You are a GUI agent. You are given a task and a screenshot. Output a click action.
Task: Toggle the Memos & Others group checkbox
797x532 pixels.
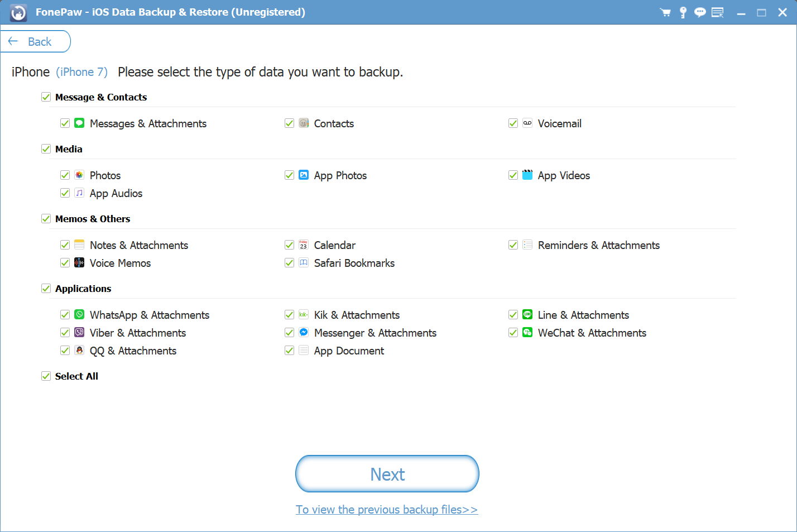click(46, 219)
